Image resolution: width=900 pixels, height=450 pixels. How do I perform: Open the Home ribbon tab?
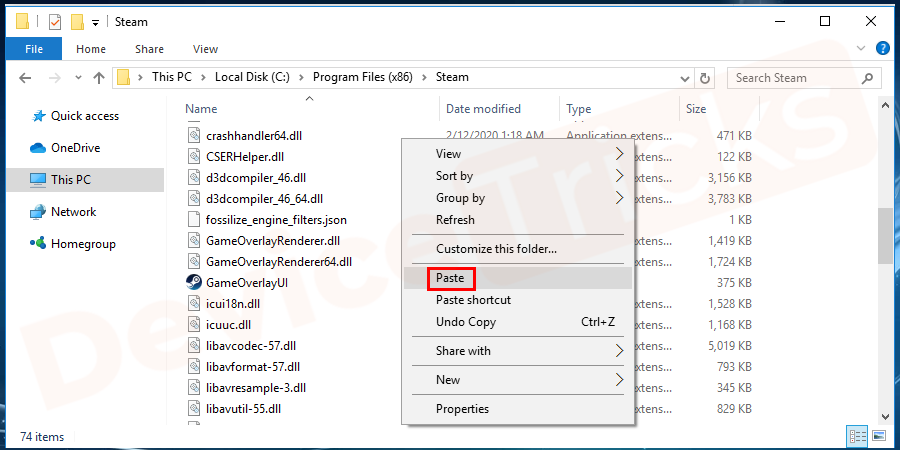click(91, 49)
